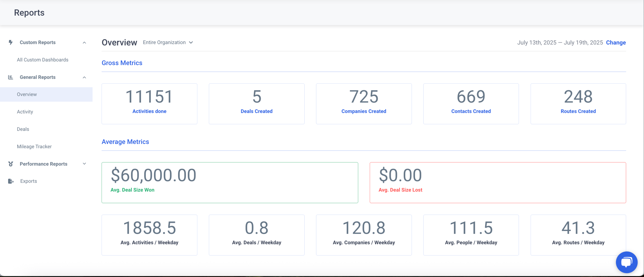Viewport: 644px width, 277px height.
Task: Open the Deals report
Action: click(23, 129)
